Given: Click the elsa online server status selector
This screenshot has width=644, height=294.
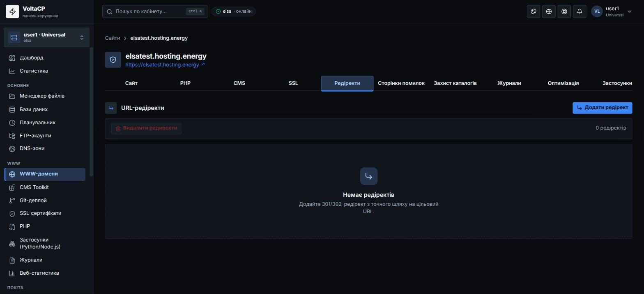Looking at the screenshot, I should point(234,11).
